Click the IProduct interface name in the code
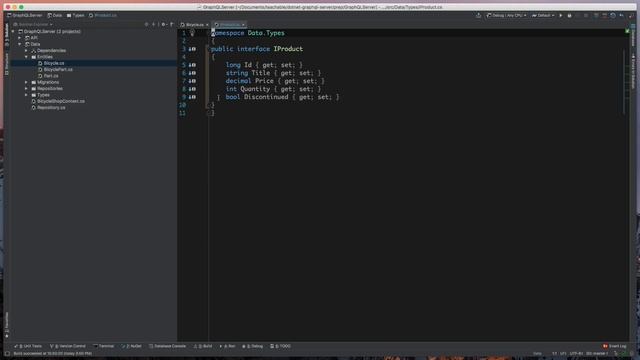The image size is (640, 360). coord(288,49)
